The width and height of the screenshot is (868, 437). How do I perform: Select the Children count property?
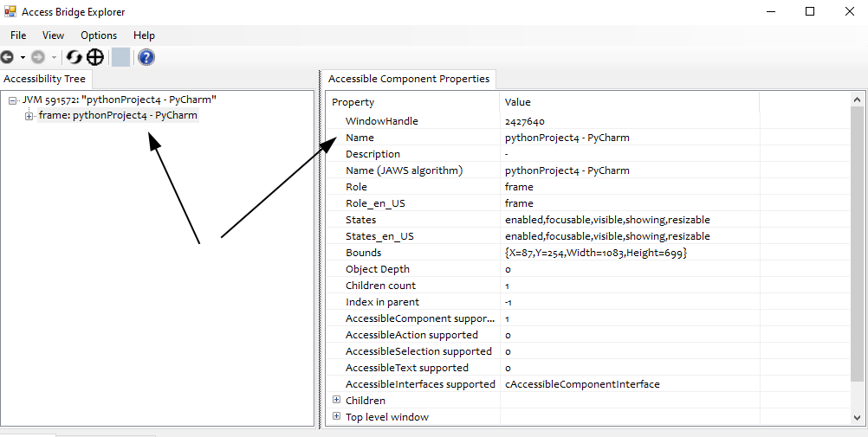coord(381,286)
